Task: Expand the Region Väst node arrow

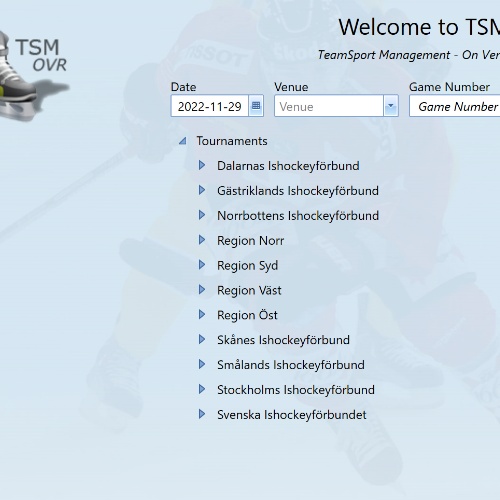Action: coord(202,290)
